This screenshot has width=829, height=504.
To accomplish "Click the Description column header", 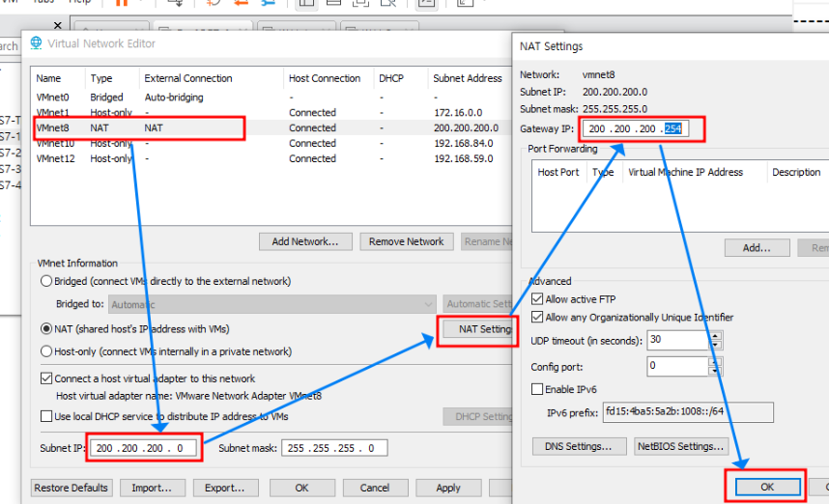I will 797,172.
